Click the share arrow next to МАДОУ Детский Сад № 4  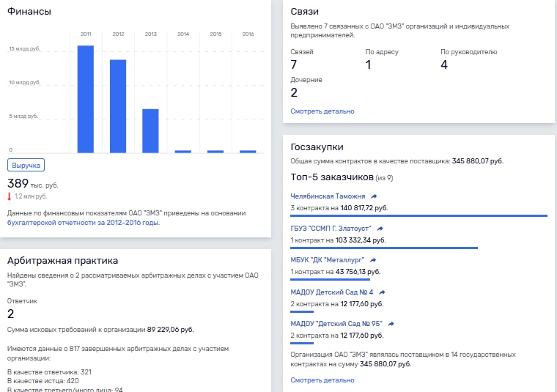[382, 292]
